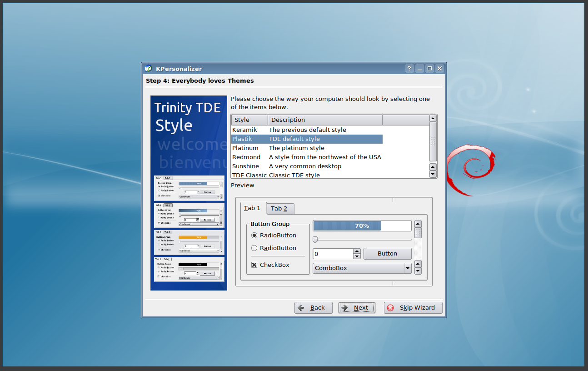588x371 pixels.
Task: Click the preview slider handle
Action: (315, 240)
